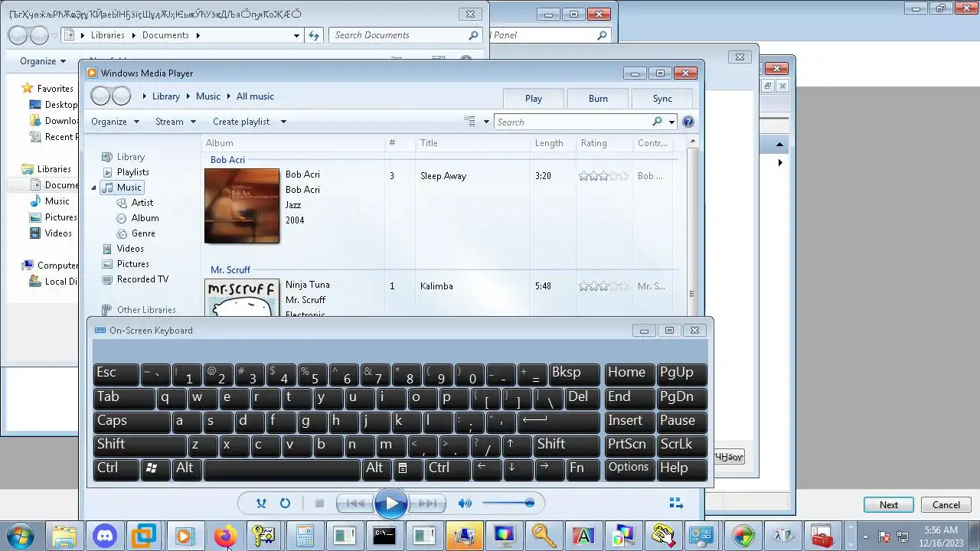The height and width of the screenshot is (551, 980).
Task: Click the Library breadcrumb
Action: pyautogui.click(x=165, y=96)
